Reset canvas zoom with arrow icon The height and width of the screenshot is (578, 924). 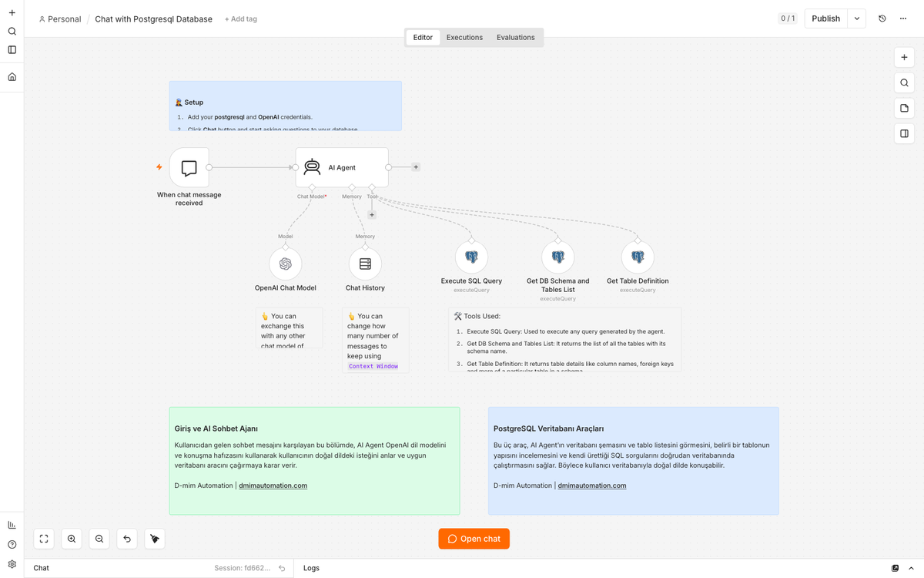pos(127,539)
